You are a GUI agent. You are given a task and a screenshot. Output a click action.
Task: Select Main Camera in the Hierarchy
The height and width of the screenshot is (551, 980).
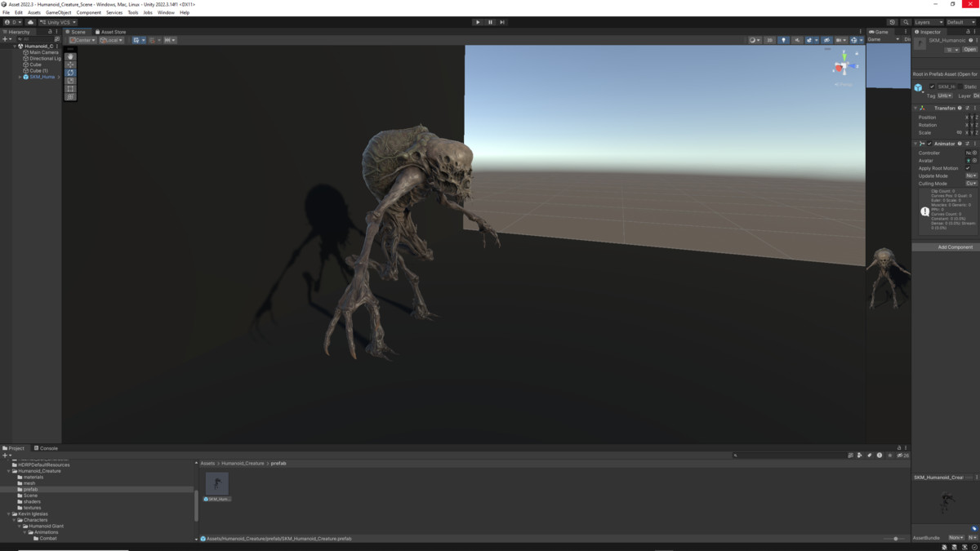tap(44, 52)
